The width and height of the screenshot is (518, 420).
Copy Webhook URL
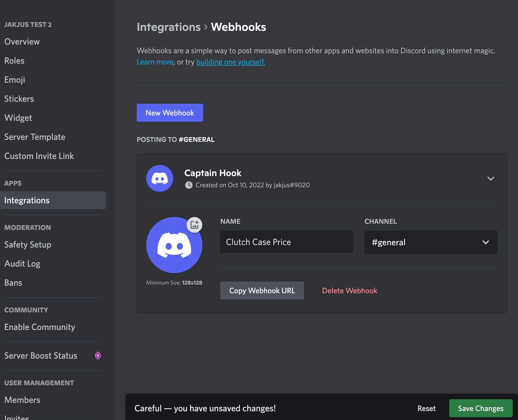click(x=262, y=291)
